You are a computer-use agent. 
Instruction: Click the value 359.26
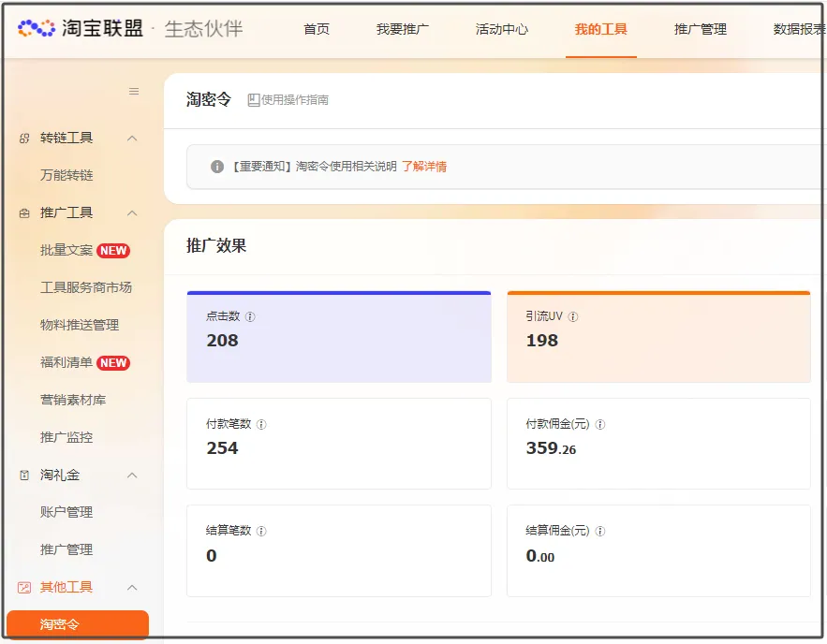[551, 448]
